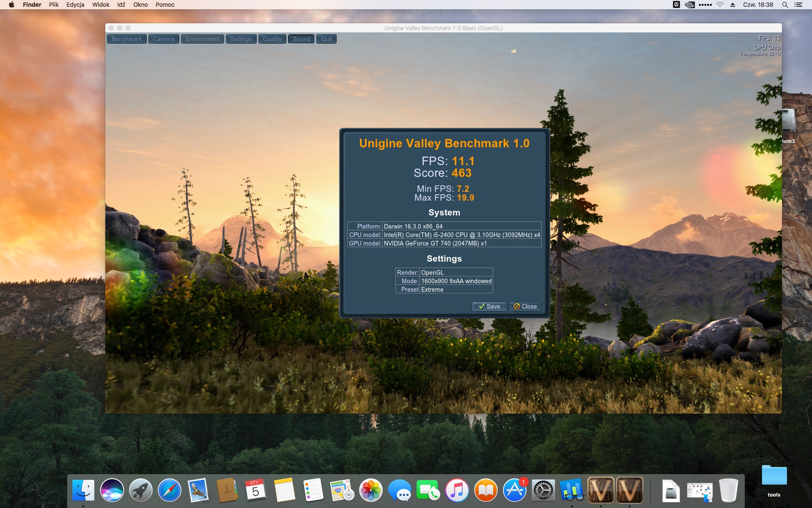This screenshot has height=508, width=812.
Task: Expand the Quality preset dropdown
Action: [272, 39]
